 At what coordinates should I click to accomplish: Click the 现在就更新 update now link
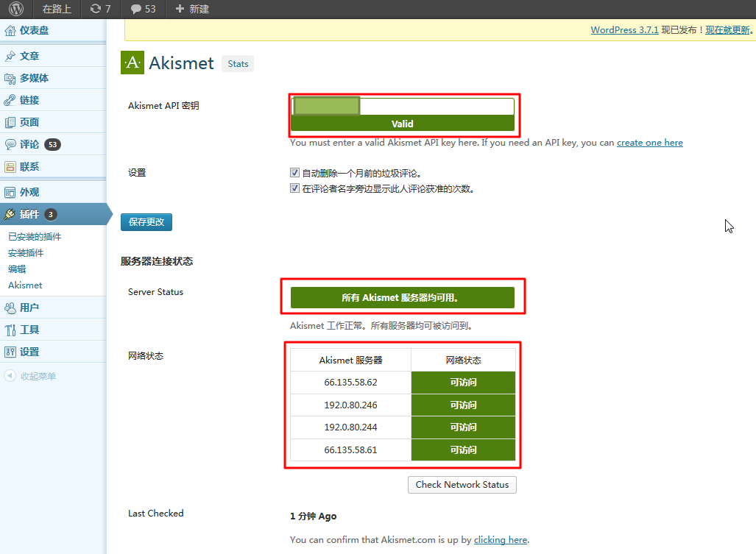pos(727,30)
